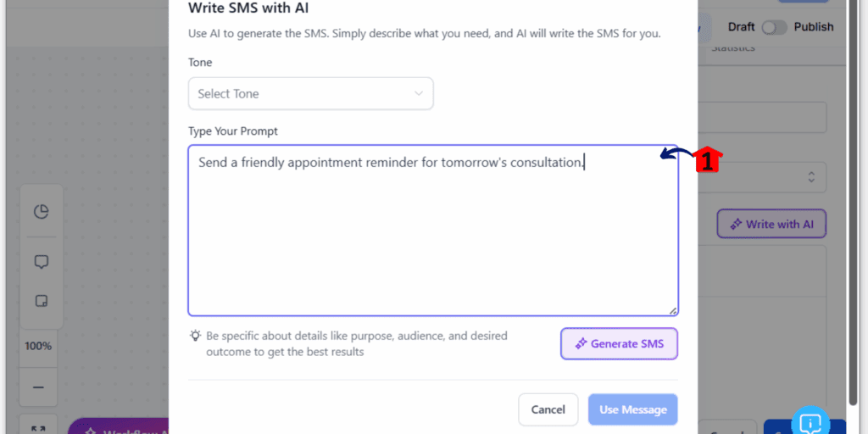
Task: Toggle the Draft/Publish switch
Action: pos(774,27)
